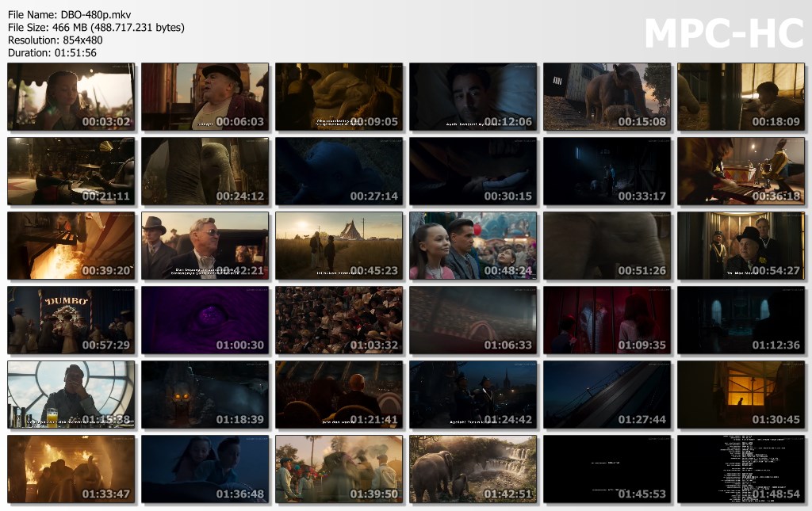
Task: Click the thumbnail marked 00:09:05
Action: tap(339, 97)
